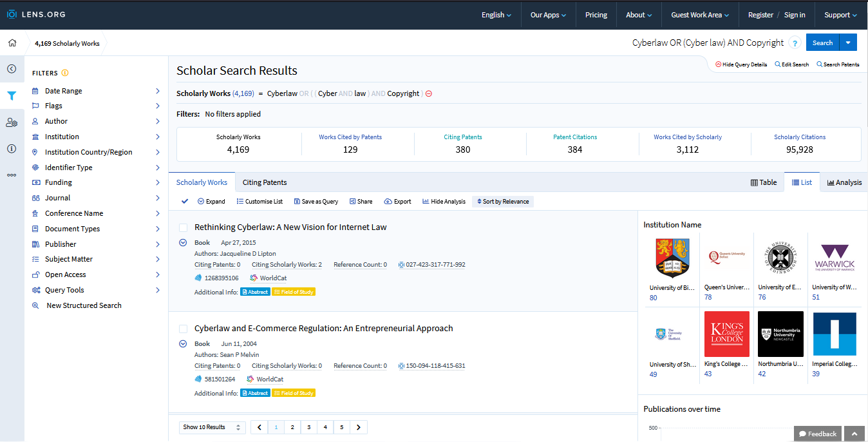Click the King's College London logo

(726, 334)
